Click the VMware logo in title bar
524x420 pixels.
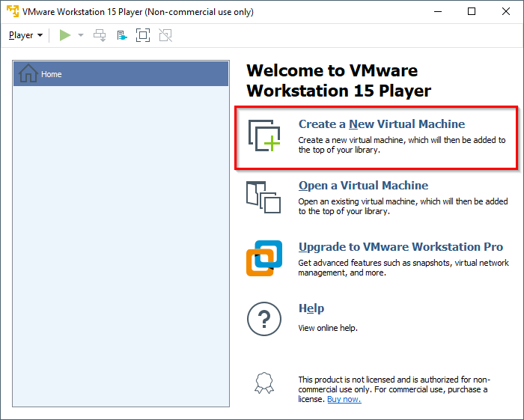13,11
